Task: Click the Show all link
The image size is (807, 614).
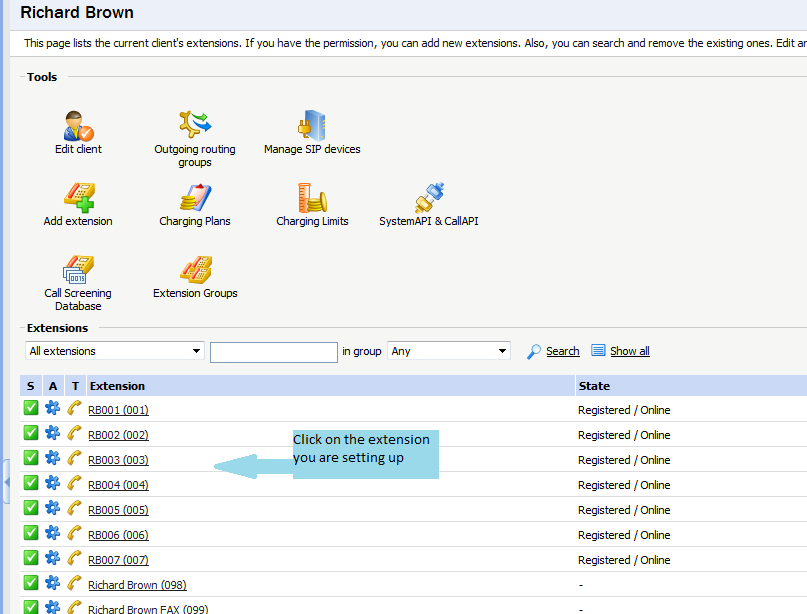Action: [x=630, y=351]
